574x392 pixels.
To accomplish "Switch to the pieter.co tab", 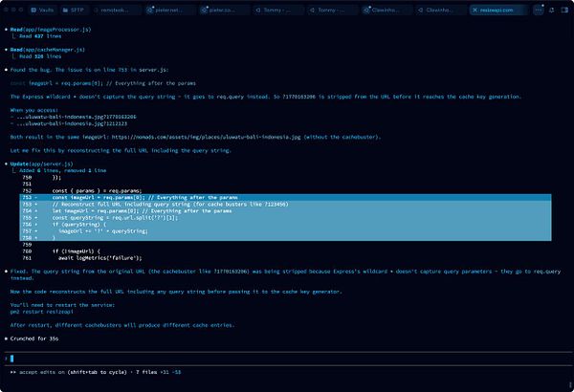I will pos(223,10).
